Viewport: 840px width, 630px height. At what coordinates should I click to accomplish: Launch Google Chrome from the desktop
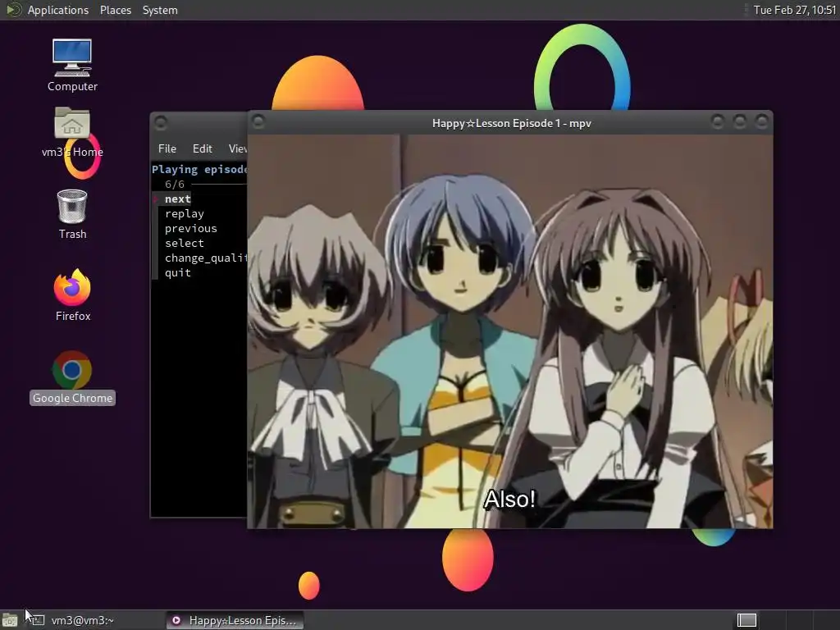72,377
